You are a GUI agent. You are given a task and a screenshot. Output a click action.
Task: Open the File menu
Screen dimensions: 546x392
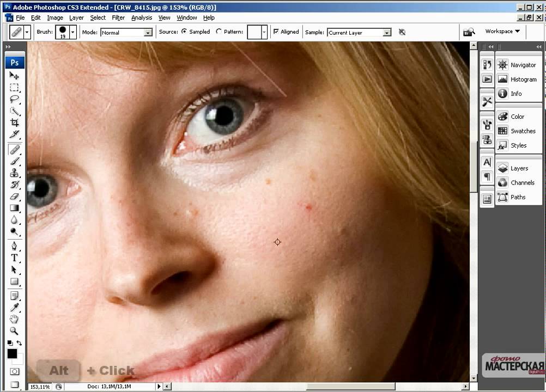pyautogui.click(x=21, y=17)
